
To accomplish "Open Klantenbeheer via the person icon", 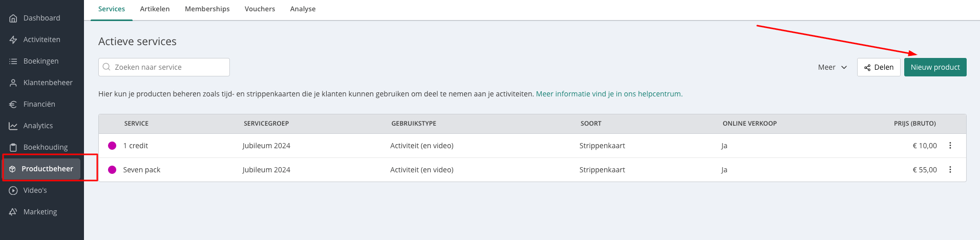I will (13, 83).
